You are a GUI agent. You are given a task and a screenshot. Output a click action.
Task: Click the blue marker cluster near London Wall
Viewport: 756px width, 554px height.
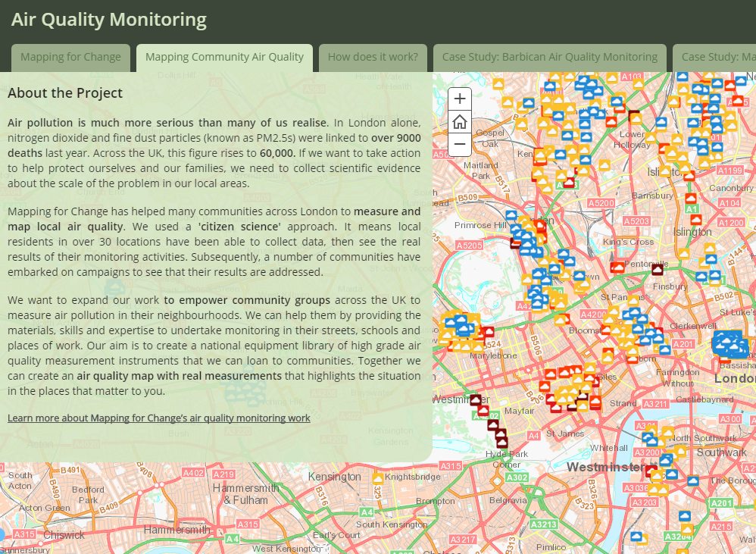point(729,346)
